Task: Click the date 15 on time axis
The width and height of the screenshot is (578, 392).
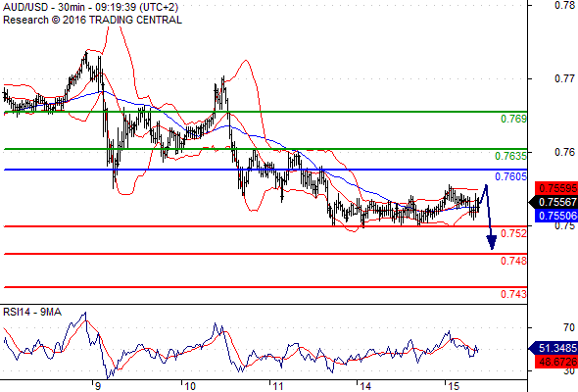Action: point(454,386)
